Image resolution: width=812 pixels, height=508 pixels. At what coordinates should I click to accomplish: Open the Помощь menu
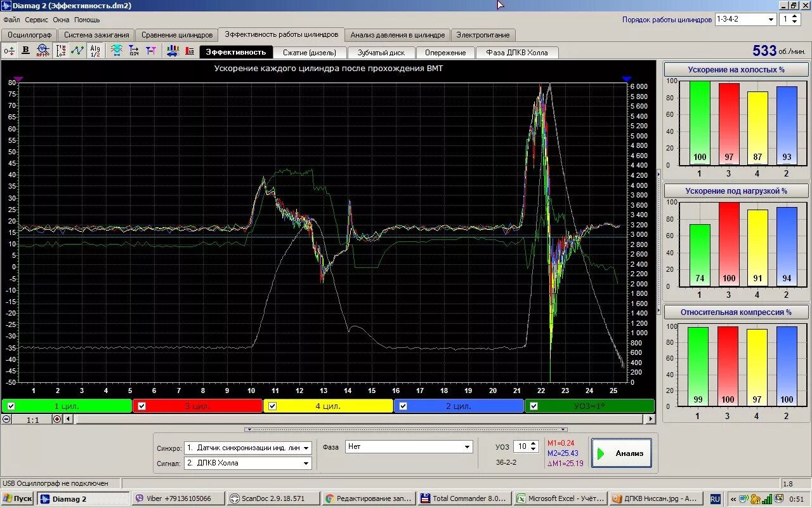click(87, 20)
